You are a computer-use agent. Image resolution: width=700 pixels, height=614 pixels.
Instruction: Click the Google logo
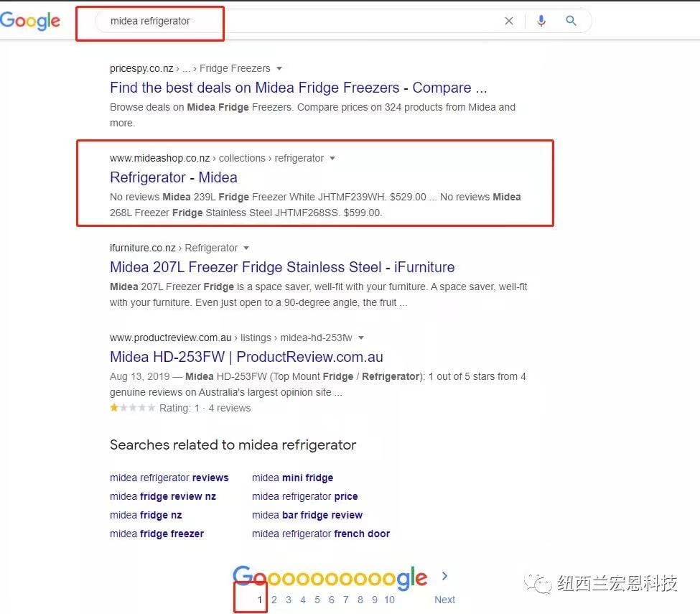click(x=30, y=21)
